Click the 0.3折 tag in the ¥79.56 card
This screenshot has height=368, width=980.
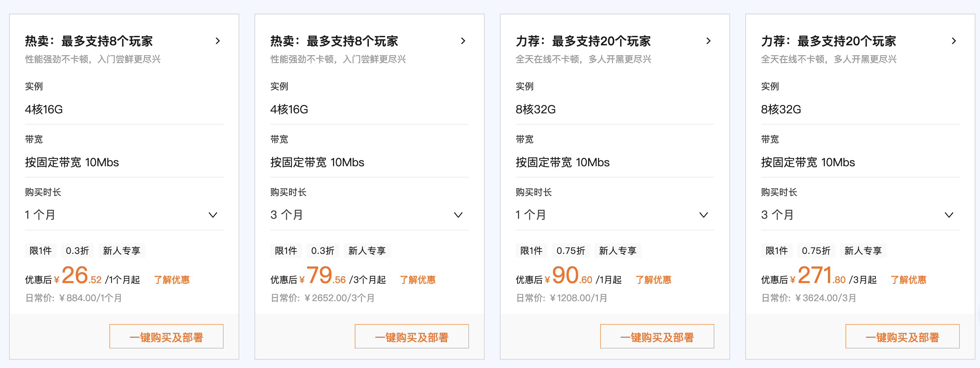tap(323, 250)
